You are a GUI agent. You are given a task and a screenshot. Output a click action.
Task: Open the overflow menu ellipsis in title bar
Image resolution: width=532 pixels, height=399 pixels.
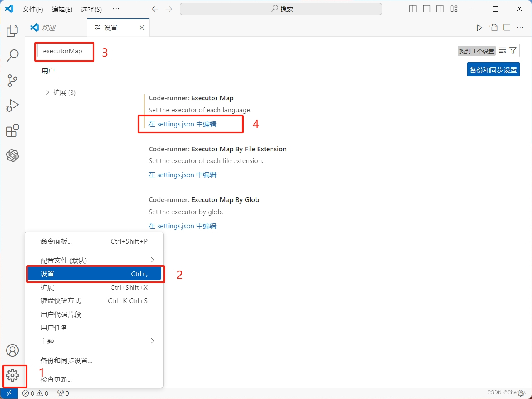coord(116,9)
